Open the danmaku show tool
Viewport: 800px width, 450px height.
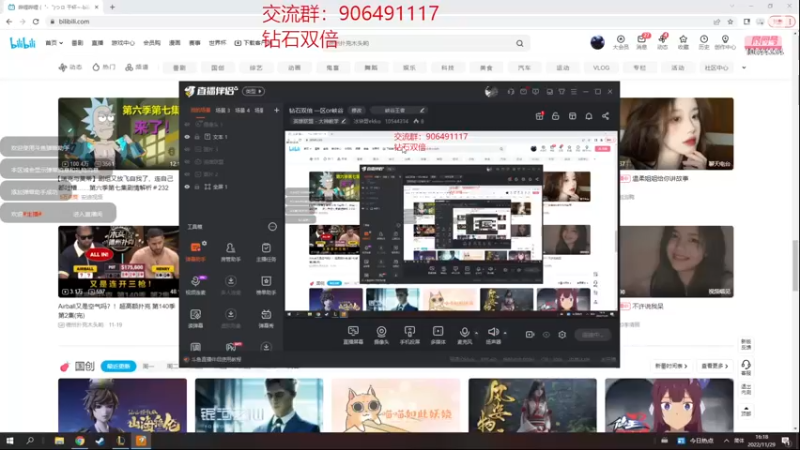[266, 318]
